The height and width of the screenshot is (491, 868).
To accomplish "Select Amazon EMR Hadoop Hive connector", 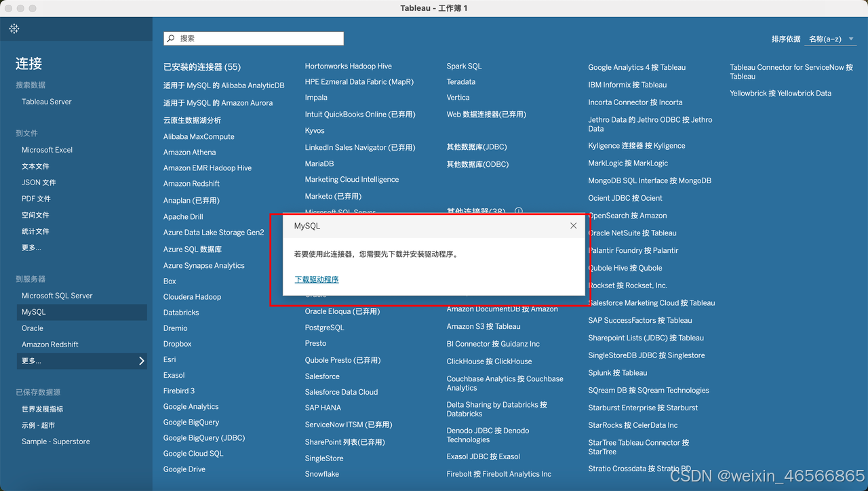I will [x=208, y=168].
